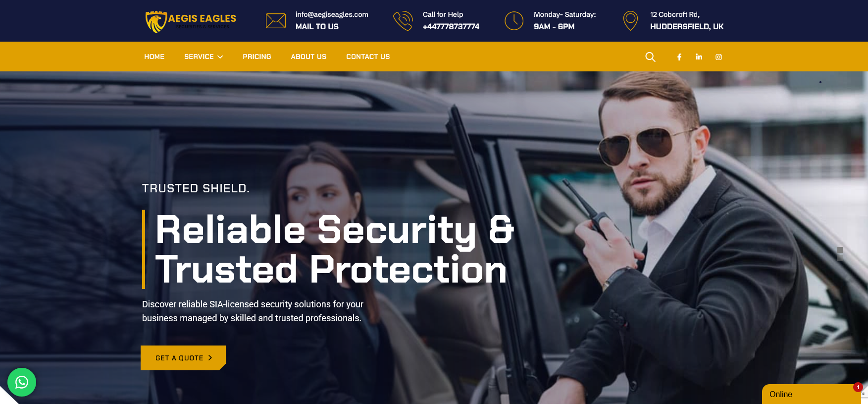
Task: Click the Aegis Eagles logo
Action: click(191, 21)
